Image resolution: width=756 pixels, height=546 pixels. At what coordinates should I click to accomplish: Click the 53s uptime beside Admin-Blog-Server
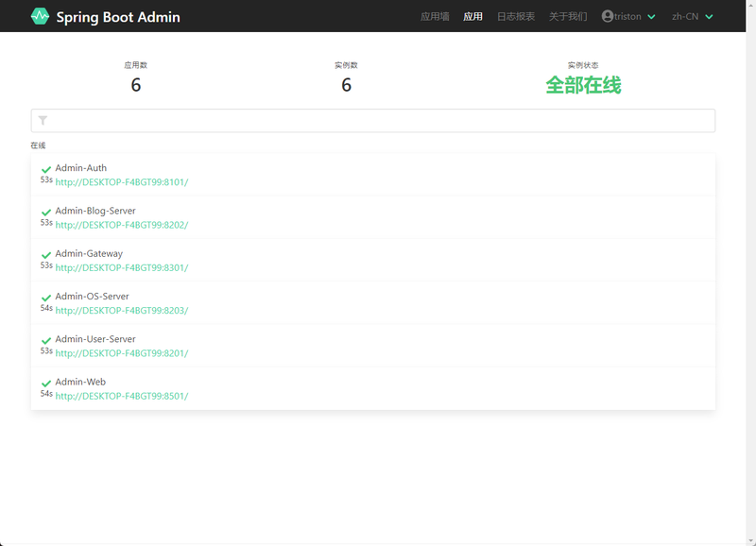click(46, 222)
